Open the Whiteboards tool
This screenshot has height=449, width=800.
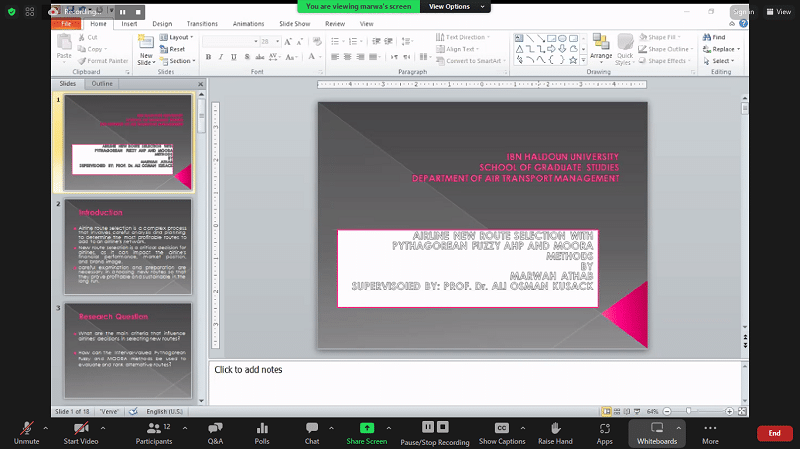pos(657,430)
